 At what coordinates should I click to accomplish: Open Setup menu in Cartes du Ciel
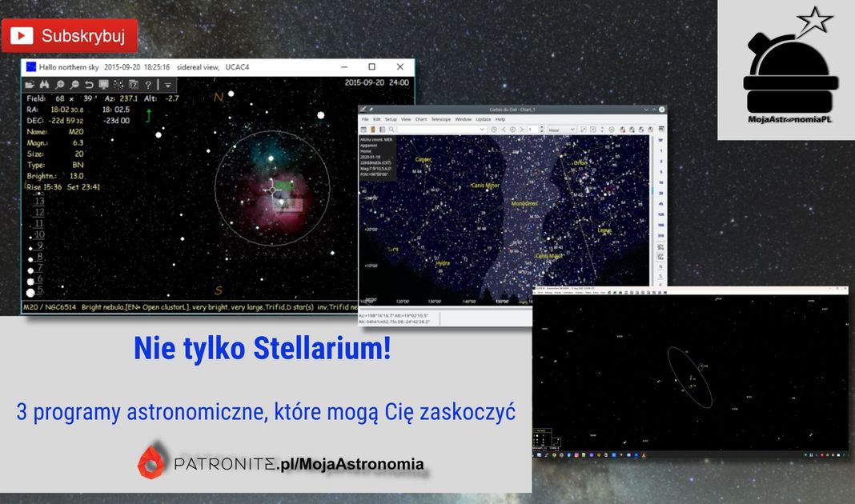pos(391,118)
